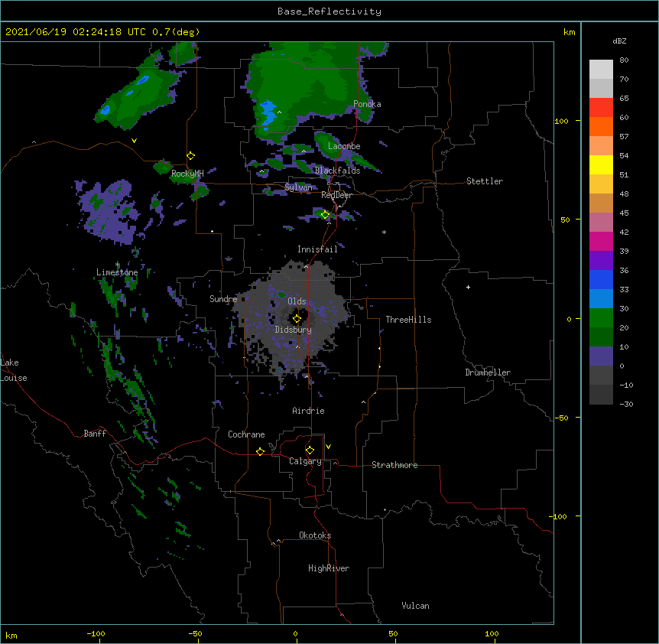Select the red swatch between 65 and 60
The image size is (659, 644).
point(601,107)
